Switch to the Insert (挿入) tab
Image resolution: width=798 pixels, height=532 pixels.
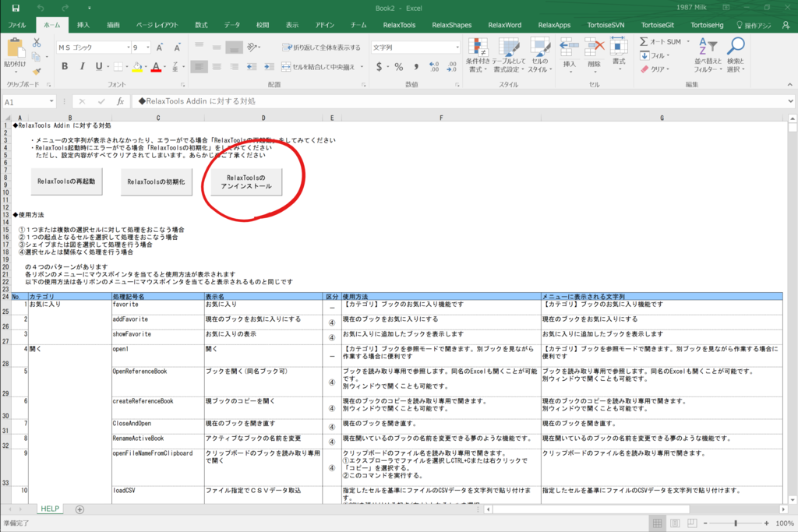(83, 25)
